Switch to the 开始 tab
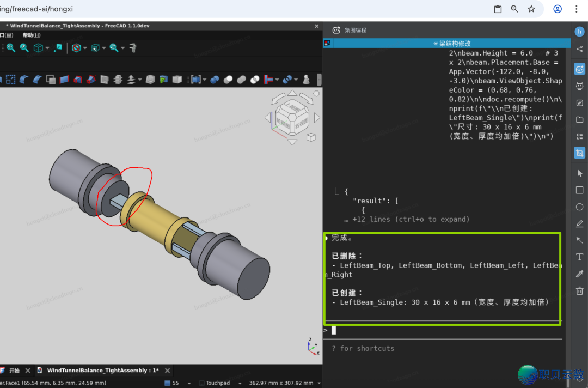 point(14,371)
